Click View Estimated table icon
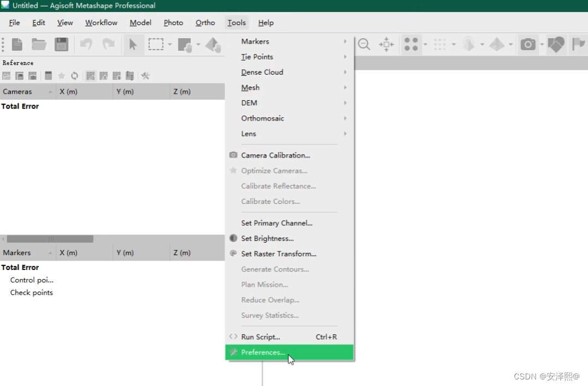The image size is (588, 386). [117, 76]
